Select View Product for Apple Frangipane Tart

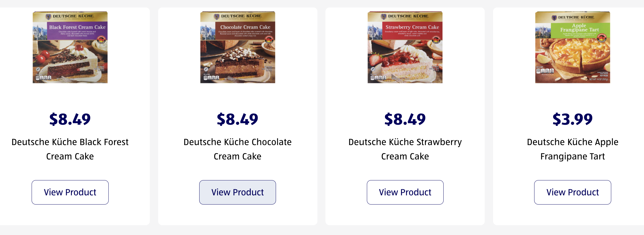point(573,192)
